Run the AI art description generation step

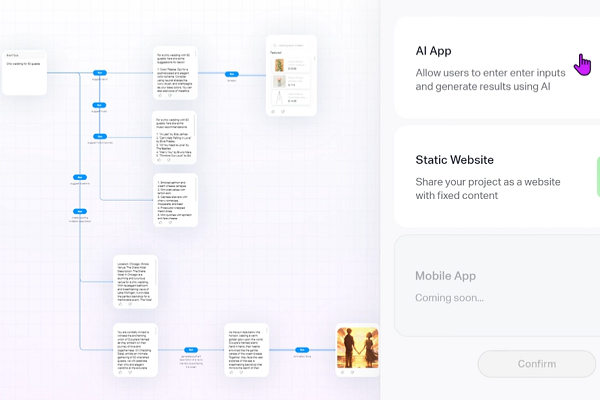pyautogui.click(x=191, y=350)
